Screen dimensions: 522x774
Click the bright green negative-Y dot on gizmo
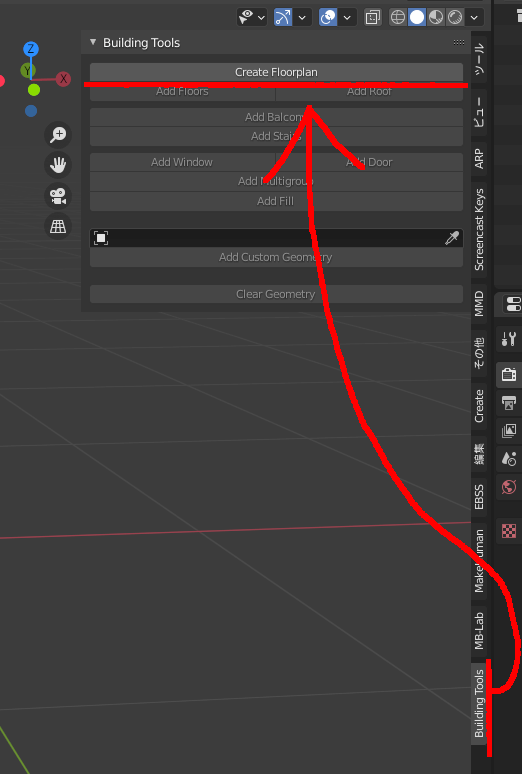34,90
